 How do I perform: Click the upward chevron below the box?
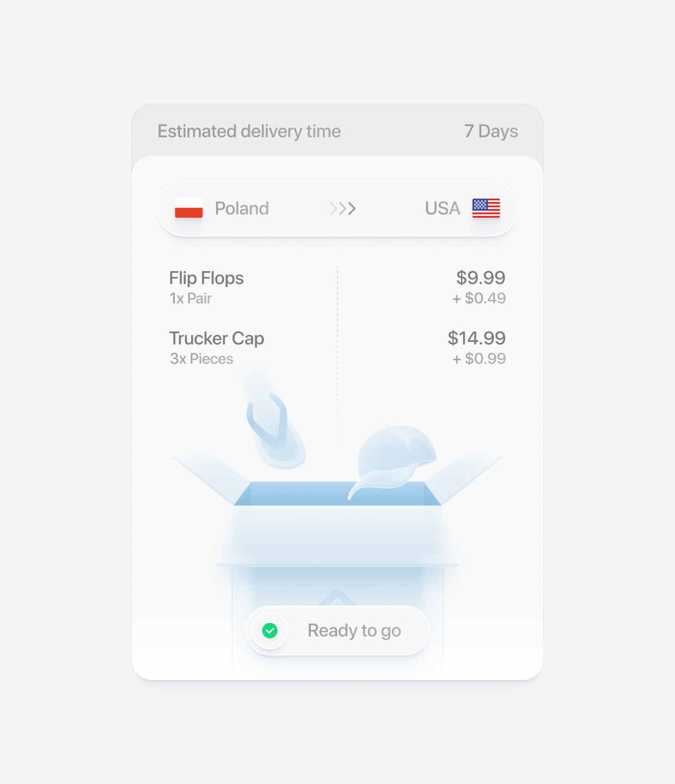pos(337,597)
